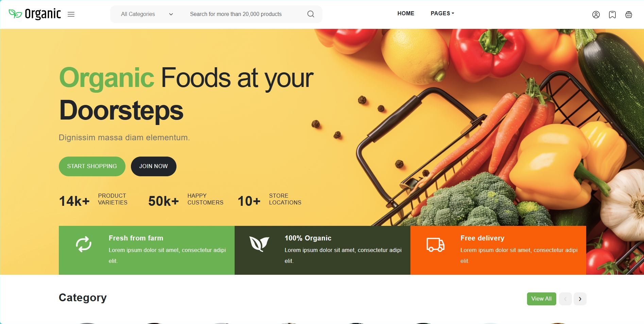644x324 pixels.
Task: Expand the All Categories dropdown
Action: pyautogui.click(x=147, y=14)
